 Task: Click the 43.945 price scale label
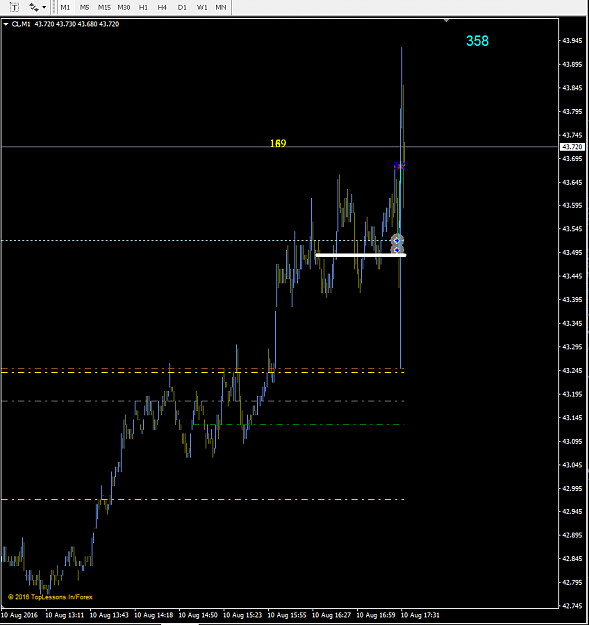(572, 41)
